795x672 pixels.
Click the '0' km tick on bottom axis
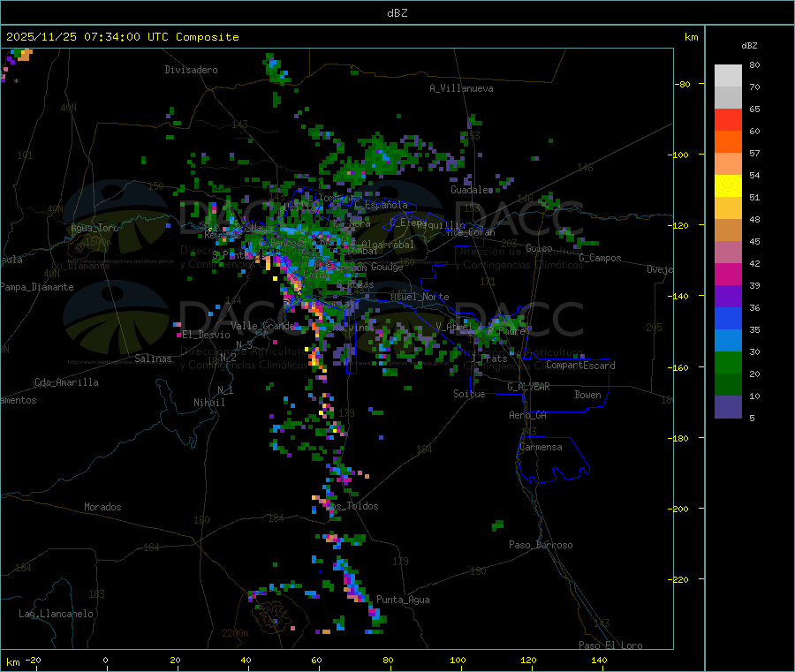[105, 660]
